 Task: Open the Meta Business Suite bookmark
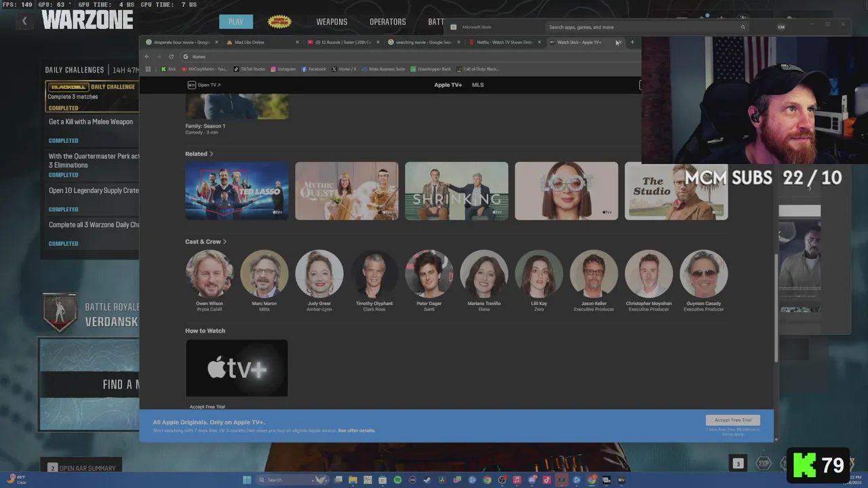point(383,69)
